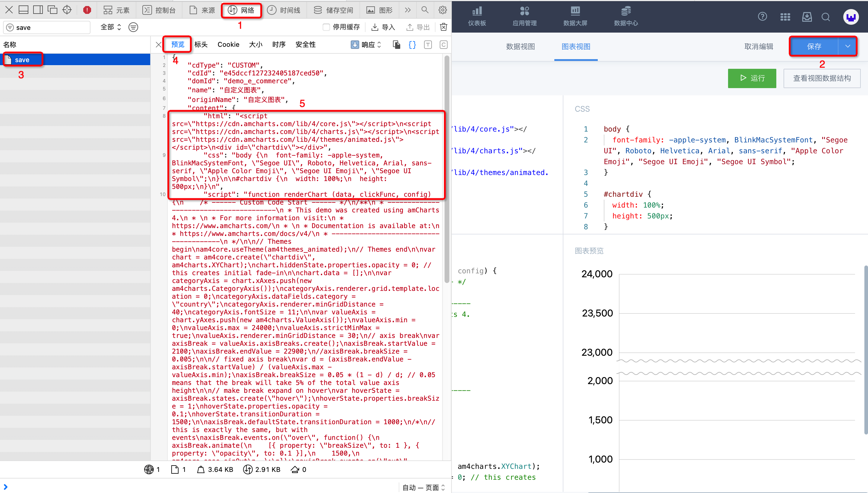This screenshot has width=868, height=493.
Task: Open the 元素 tab
Action: (116, 10)
